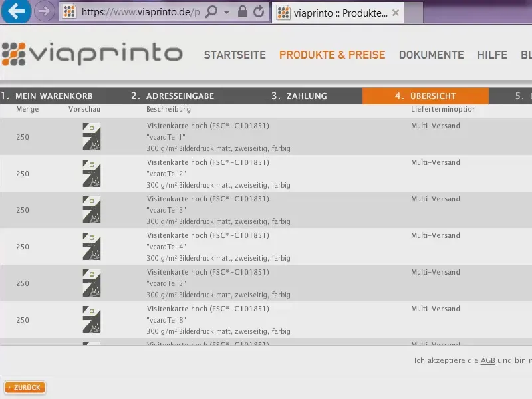Open the address bar dropdown arrow

coord(227,12)
